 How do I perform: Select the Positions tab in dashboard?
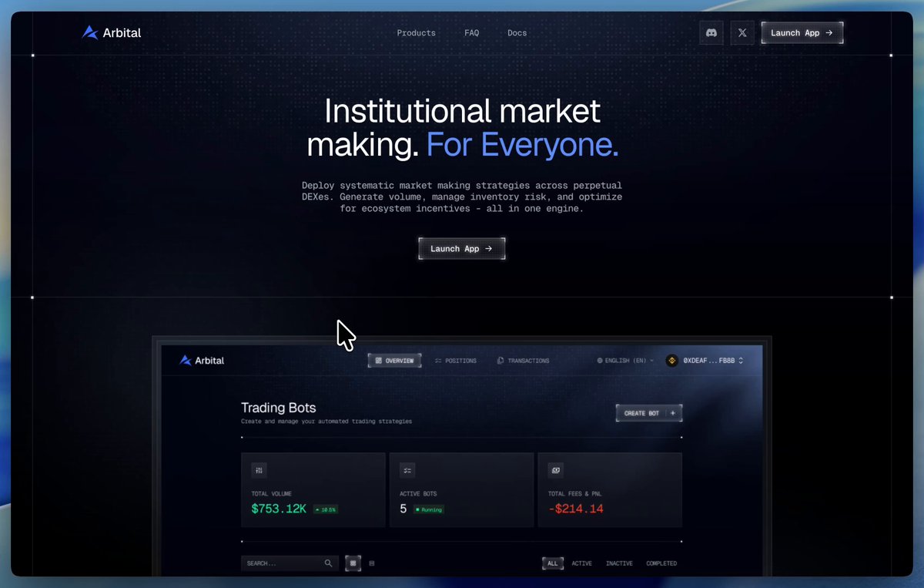click(456, 361)
